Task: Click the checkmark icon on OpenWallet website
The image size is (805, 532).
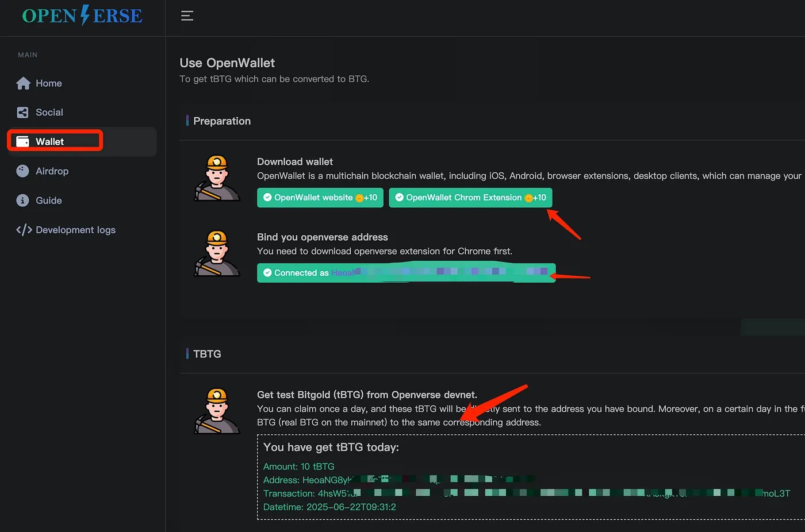Action: (267, 197)
